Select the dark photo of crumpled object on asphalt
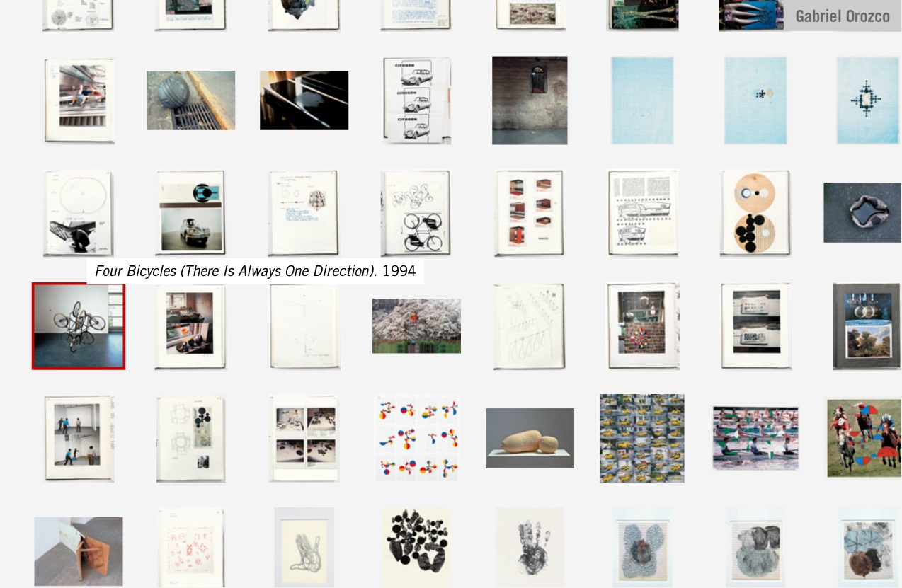The image size is (902, 588). [862, 213]
